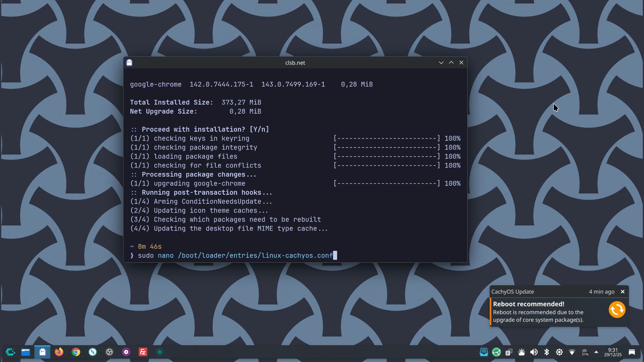Click the volume speaker tray icon

(534, 352)
